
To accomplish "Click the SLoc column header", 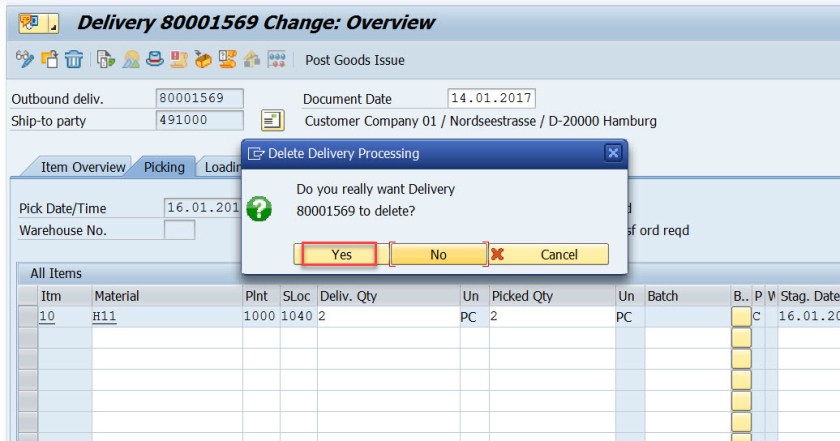I will point(298,296).
